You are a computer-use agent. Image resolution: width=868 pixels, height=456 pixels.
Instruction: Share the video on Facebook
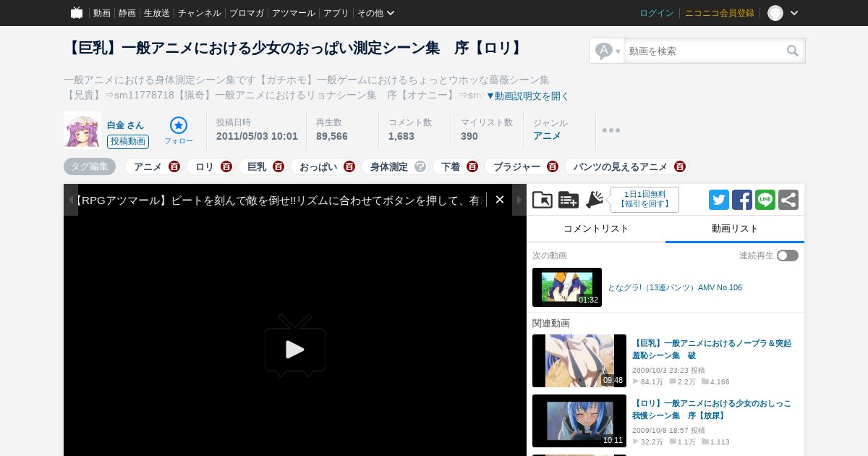742,200
